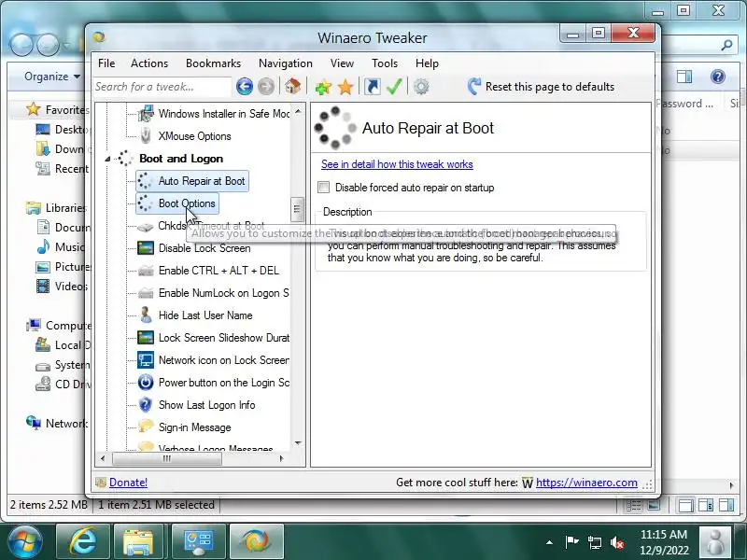This screenshot has height=560, width=747.
Task: Click the green checkmark apply icon
Action: pyautogui.click(x=394, y=87)
